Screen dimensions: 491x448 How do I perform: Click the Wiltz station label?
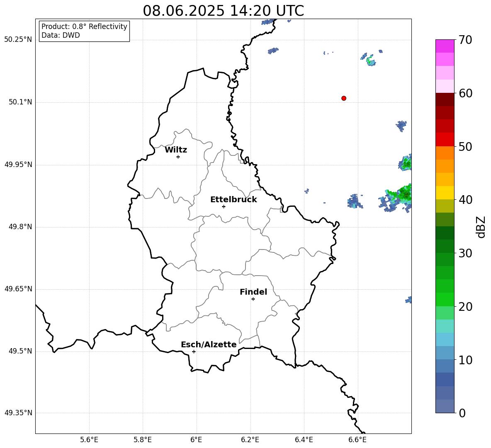pyautogui.click(x=176, y=150)
